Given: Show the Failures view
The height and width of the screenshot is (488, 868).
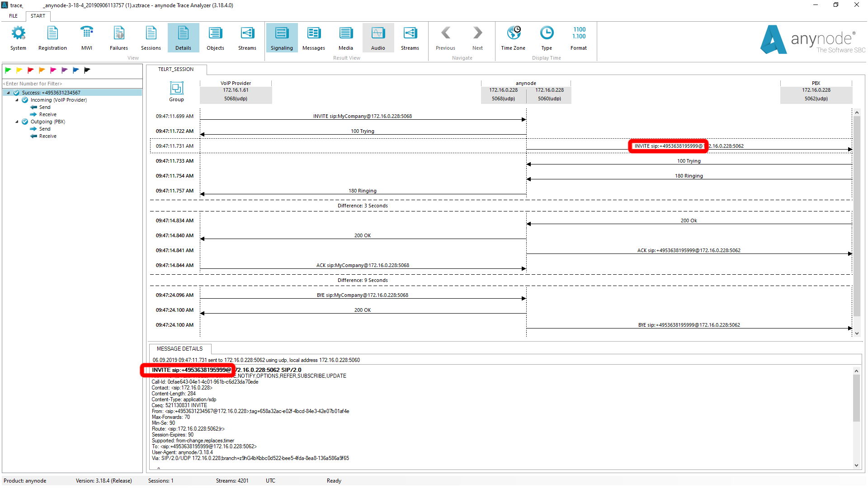Looking at the screenshot, I should [119, 38].
